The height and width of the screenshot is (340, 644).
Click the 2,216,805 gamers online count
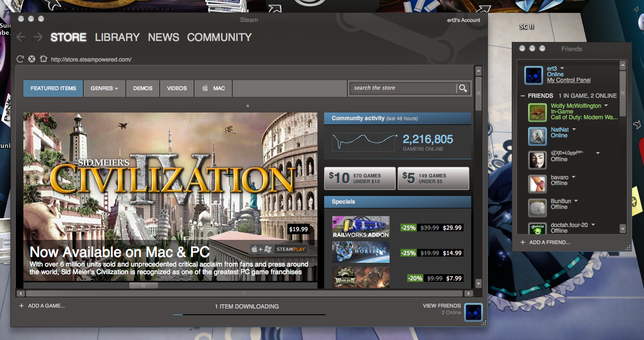point(428,139)
